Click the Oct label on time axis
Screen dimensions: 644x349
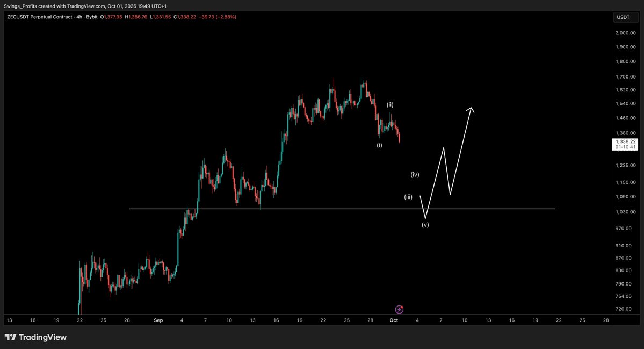(x=394, y=320)
